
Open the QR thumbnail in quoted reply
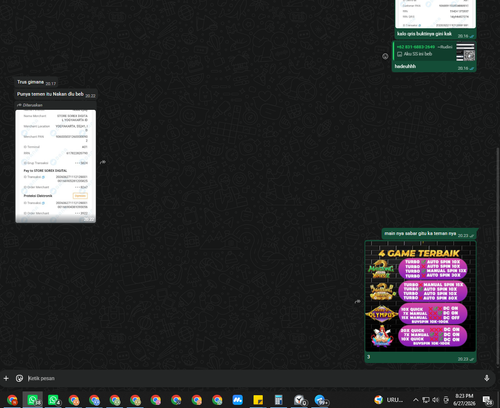(x=465, y=52)
